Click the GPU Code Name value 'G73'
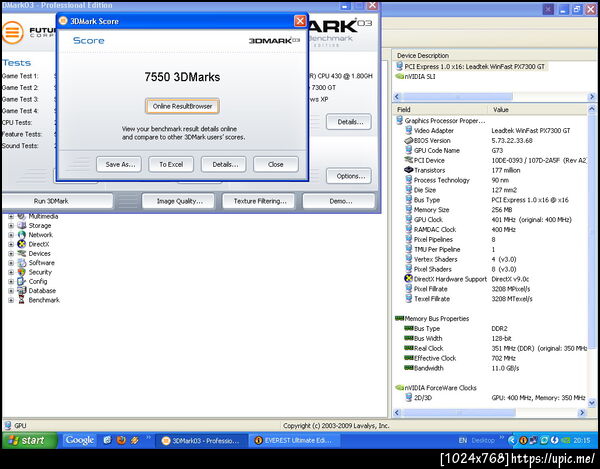600x469 pixels. point(497,150)
